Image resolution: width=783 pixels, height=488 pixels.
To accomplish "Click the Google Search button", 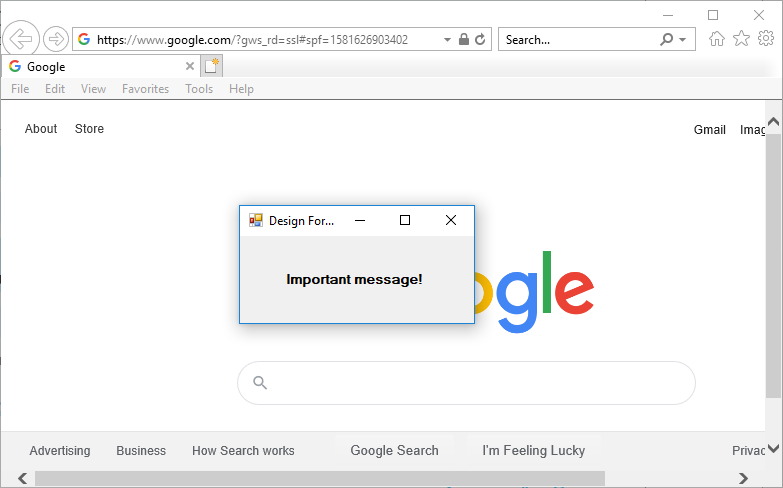I will coord(394,451).
